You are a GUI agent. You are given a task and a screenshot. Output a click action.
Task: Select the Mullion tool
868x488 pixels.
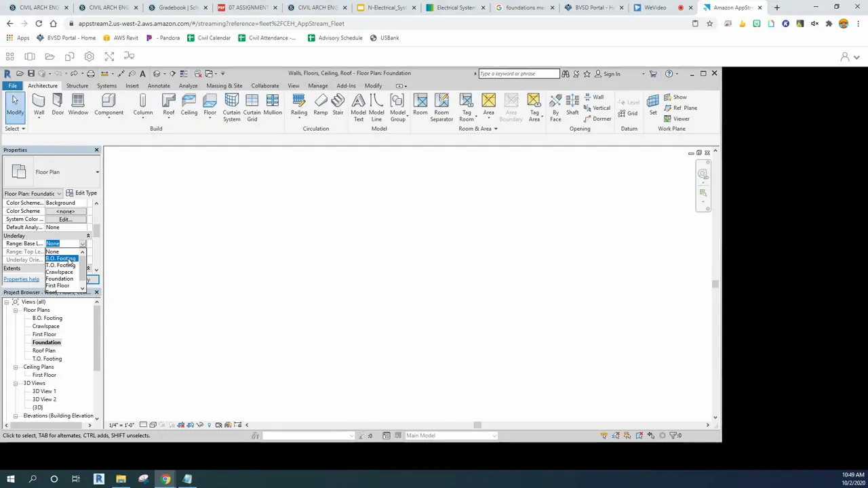[273, 105]
